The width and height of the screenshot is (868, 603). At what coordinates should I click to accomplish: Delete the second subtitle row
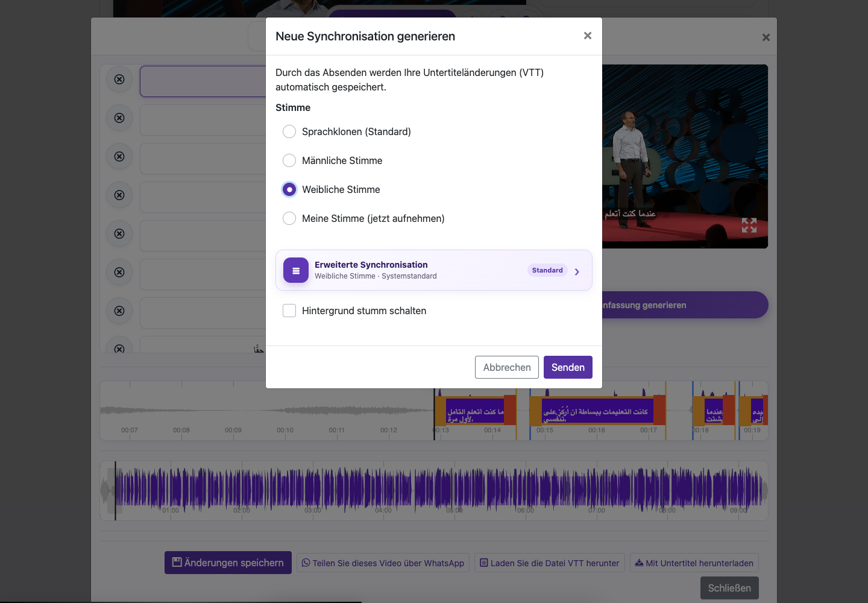pyautogui.click(x=119, y=118)
